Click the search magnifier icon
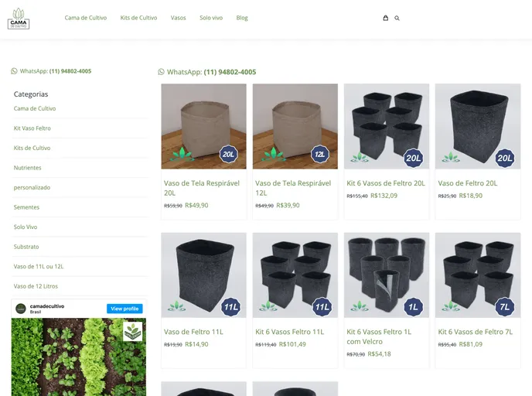Screen dimensions: 532x396 tap(397, 18)
